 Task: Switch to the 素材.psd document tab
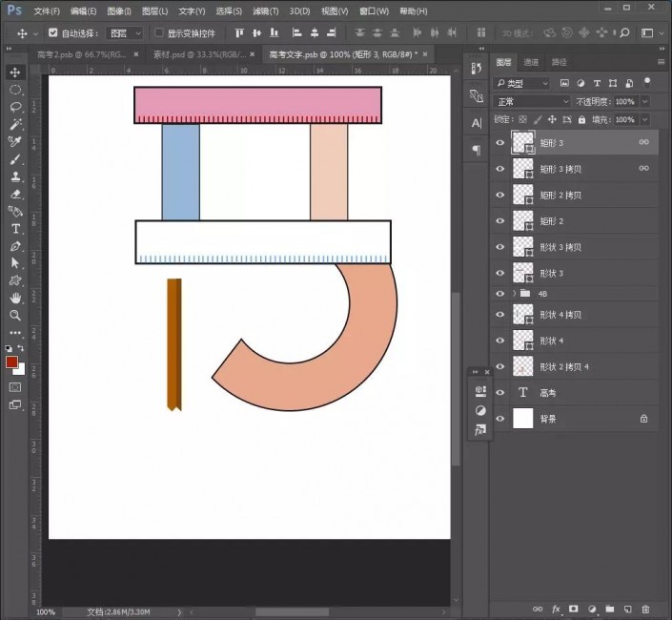click(x=200, y=54)
